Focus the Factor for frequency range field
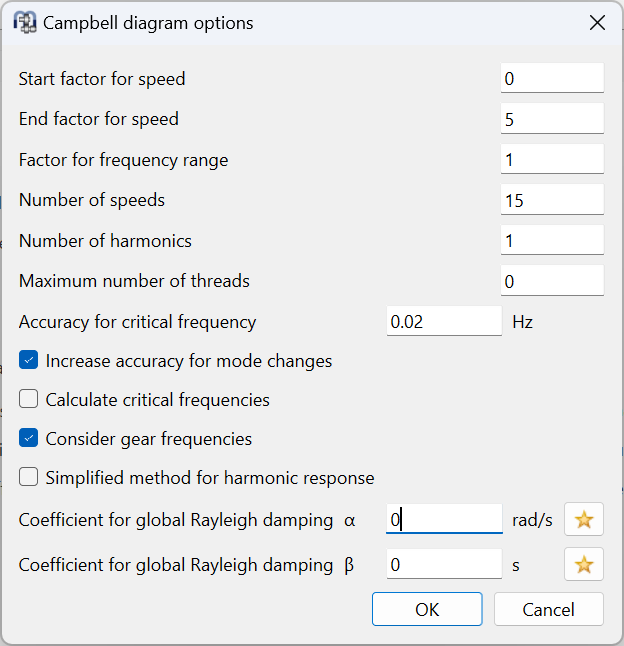624x646 pixels. (551, 160)
